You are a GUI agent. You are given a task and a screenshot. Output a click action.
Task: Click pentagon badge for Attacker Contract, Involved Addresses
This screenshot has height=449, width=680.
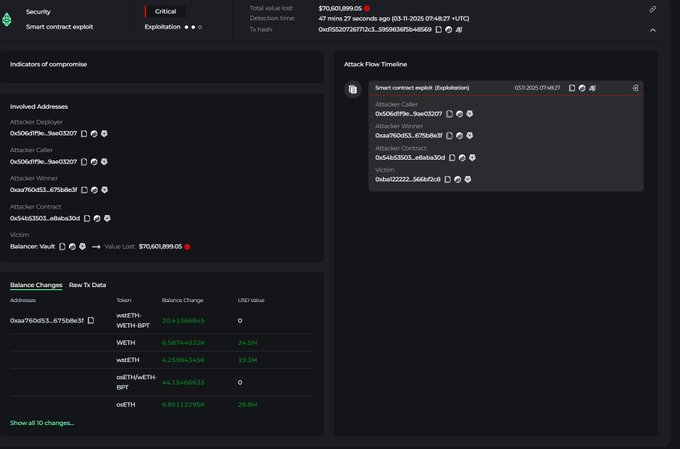click(x=107, y=218)
